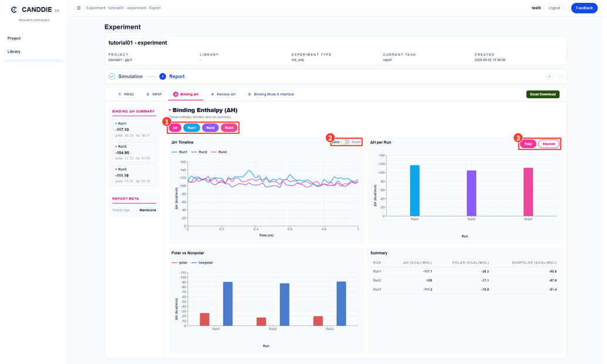Image resolution: width=607 pixels, height=364 pixels.
Task: Select Total view for ΔH per Run
Action: coord(528,144)
